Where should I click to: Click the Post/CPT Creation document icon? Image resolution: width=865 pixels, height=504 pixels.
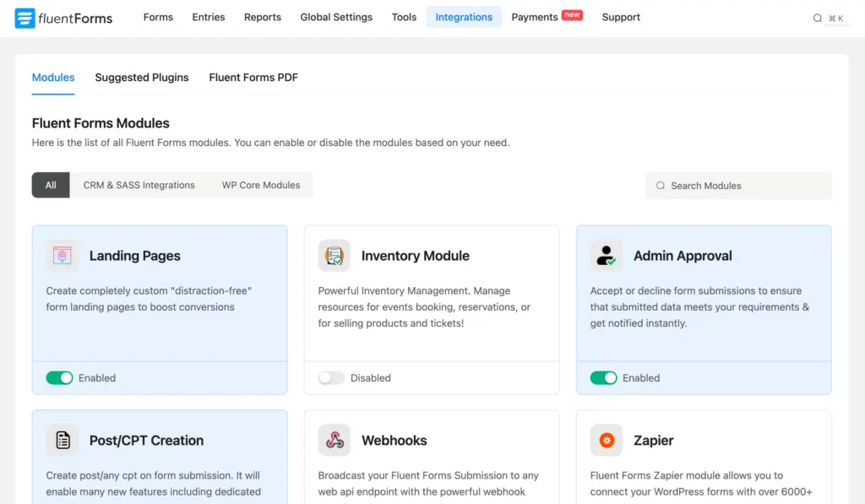pos(62,440)
